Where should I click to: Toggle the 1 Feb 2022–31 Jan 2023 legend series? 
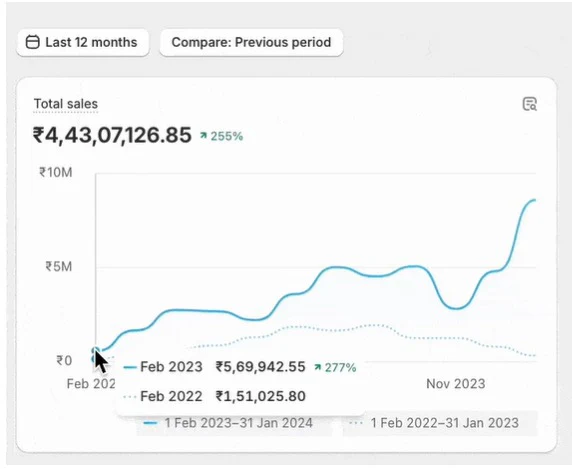point(434,423)
